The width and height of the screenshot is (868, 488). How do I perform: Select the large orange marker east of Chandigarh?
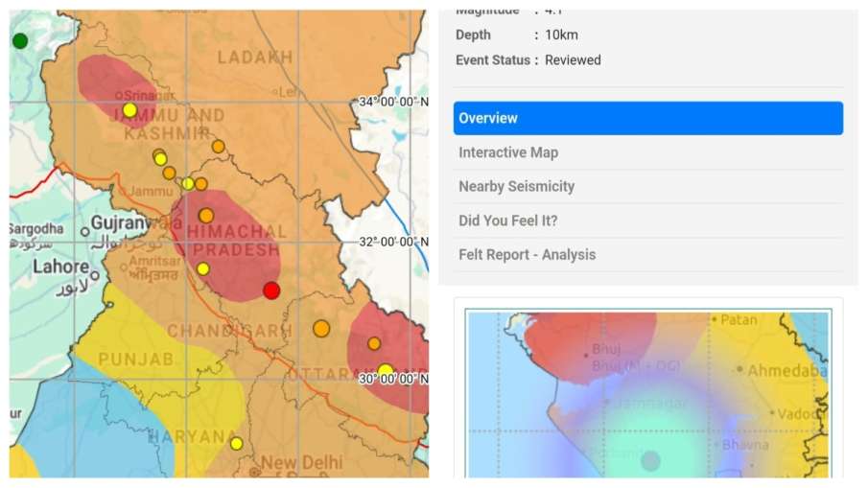[321, 329]
